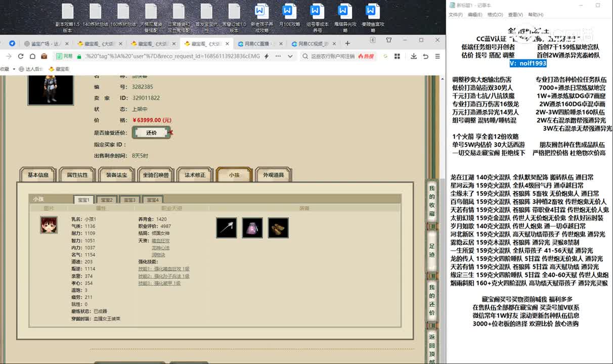Click the briefcase icon in address bar
The width and height of the screenshot is (613, 364).
click(45, 56)
